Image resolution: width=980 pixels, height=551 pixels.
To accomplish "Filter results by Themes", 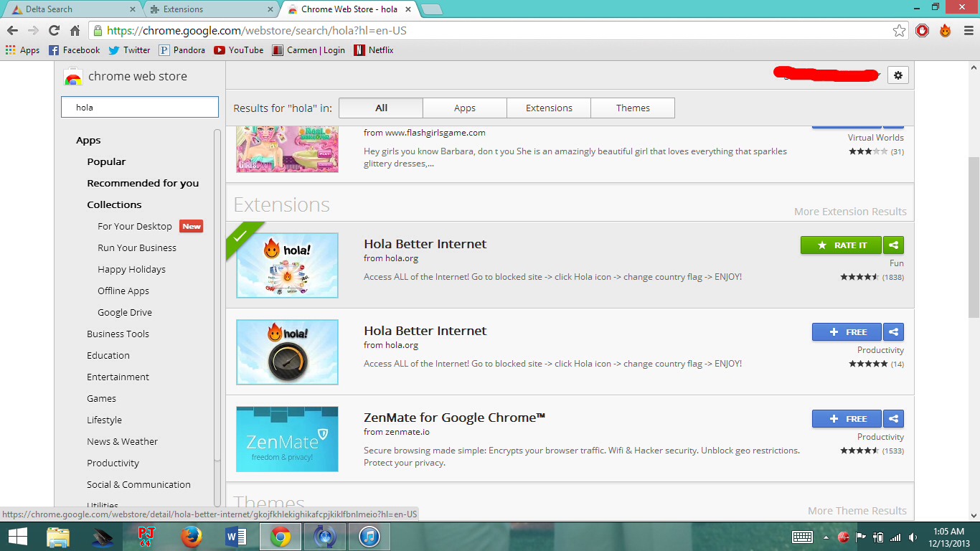I will click(633, 108).
